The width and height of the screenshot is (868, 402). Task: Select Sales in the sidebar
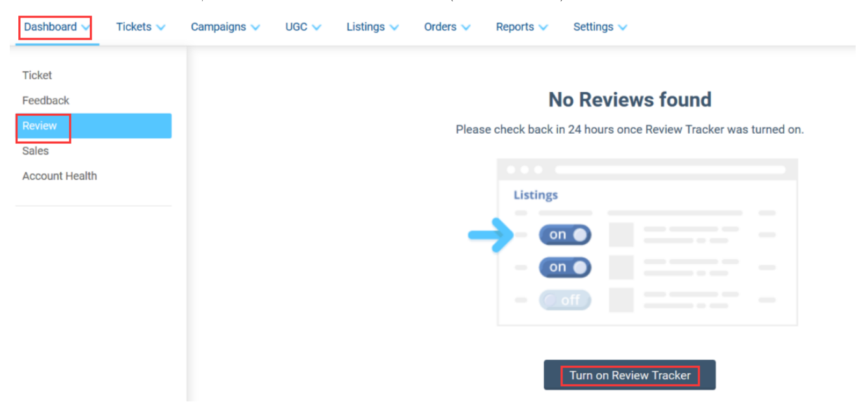click(35, 151)
